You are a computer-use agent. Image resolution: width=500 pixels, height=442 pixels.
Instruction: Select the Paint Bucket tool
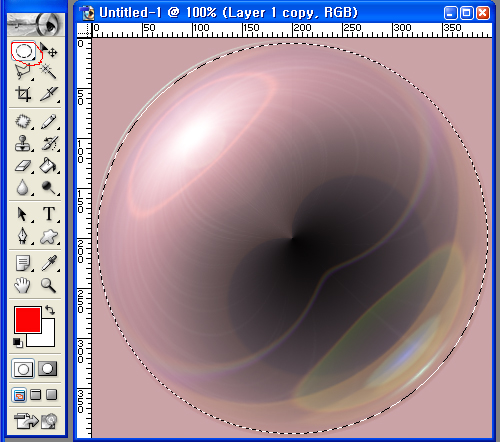49,165
